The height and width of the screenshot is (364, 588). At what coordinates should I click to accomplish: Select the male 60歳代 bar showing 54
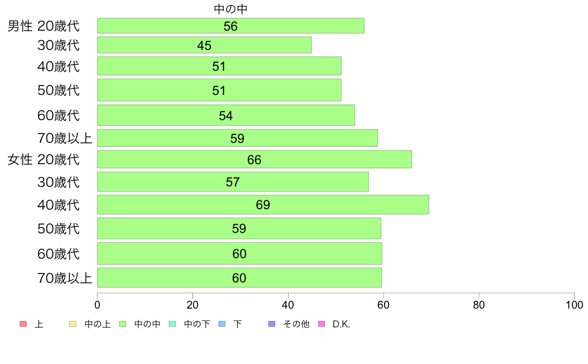pyautogui.click(x=226, y=115)
